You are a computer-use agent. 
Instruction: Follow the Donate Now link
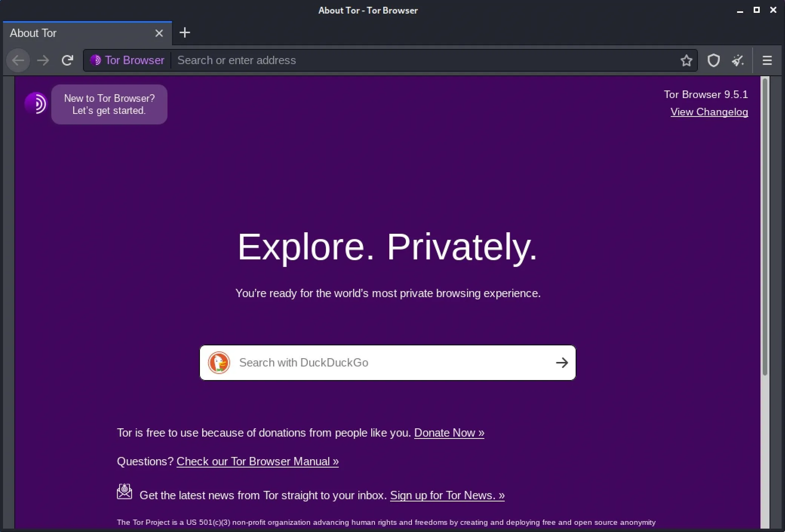449,433
